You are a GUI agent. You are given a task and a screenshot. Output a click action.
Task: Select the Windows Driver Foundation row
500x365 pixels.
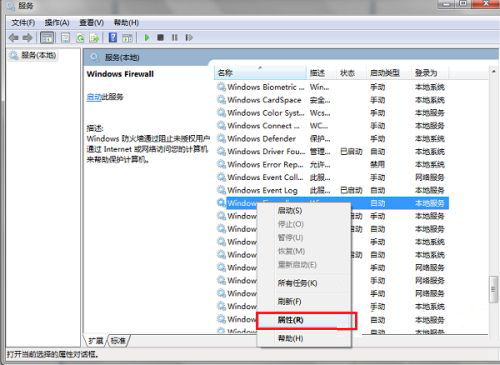point(332,152)
